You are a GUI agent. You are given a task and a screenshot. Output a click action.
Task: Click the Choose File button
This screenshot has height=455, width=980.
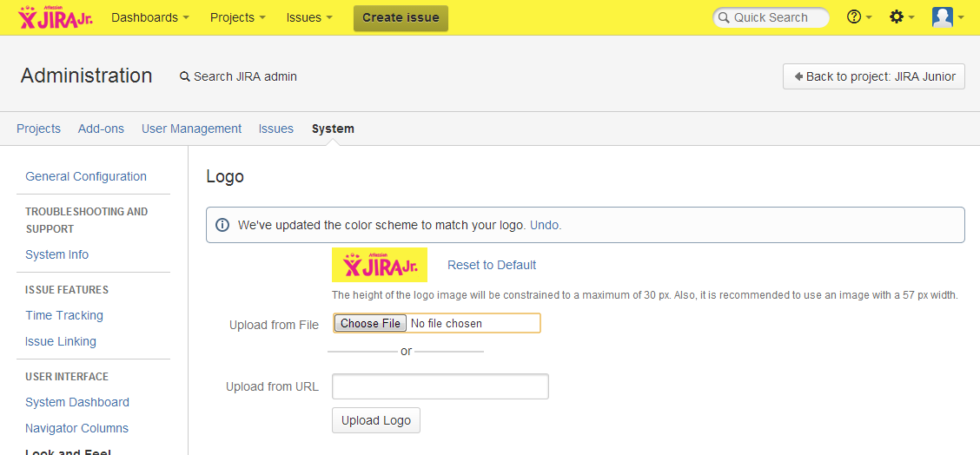point(371,323)
